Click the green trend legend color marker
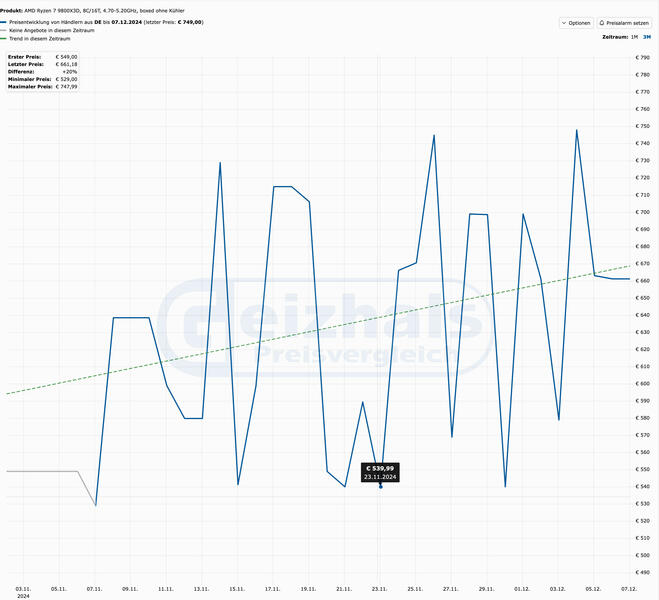Image resolution: width=659 pixels, height=600 pixels. point(3,39)
